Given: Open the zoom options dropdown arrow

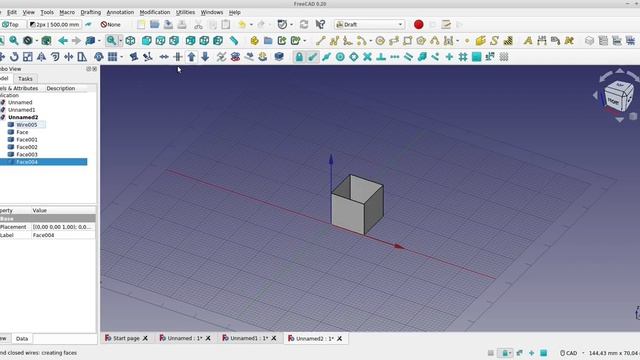Looking at the screenshot, I should pos(120,41).
